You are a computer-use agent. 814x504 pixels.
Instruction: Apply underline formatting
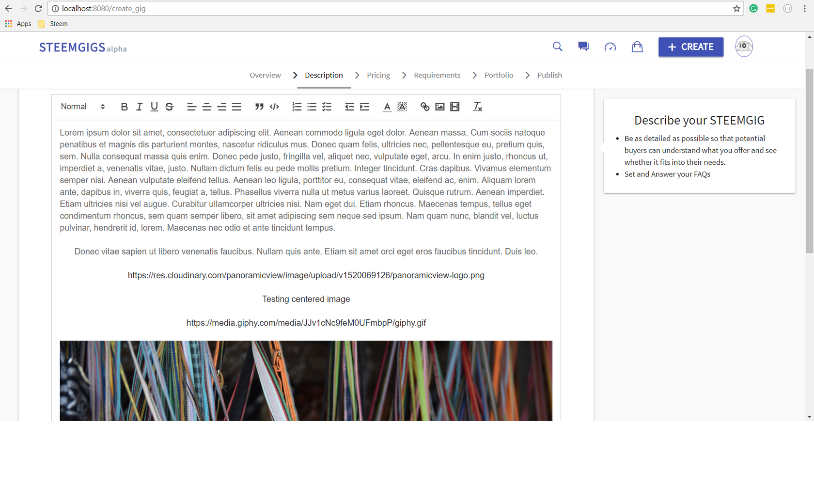click(x=154, y=107)
